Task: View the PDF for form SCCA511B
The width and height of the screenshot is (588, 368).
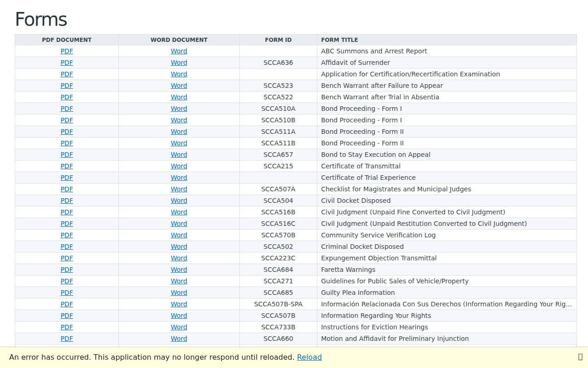Action: 67,143
